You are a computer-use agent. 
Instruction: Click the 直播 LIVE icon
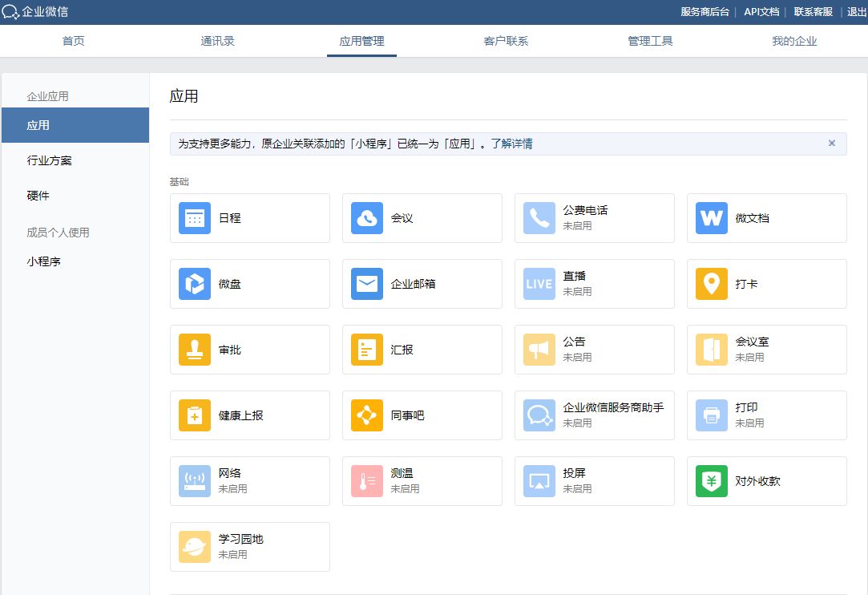539,284
